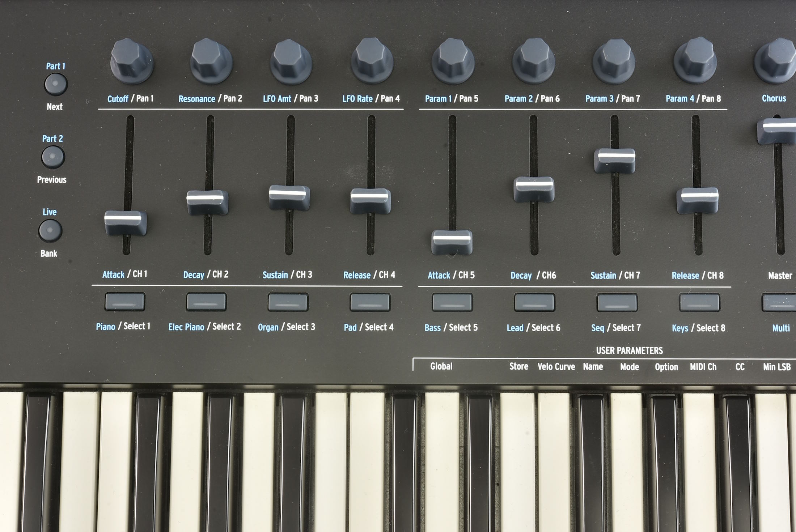The height and width of the screenshot is (532, 796).
Task: Touch the Cutoff / Pan 1 knob
Action: click(x=131, y=61)
